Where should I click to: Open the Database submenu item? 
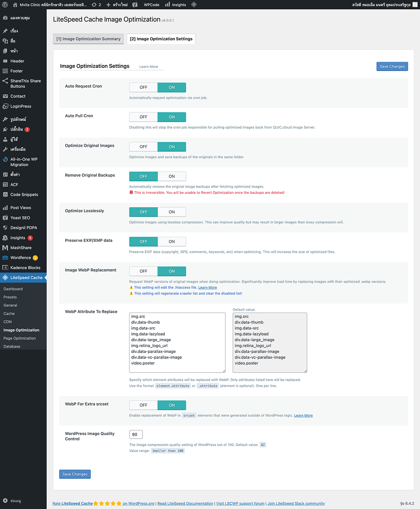pyautogui.click(x=12, y=347)
